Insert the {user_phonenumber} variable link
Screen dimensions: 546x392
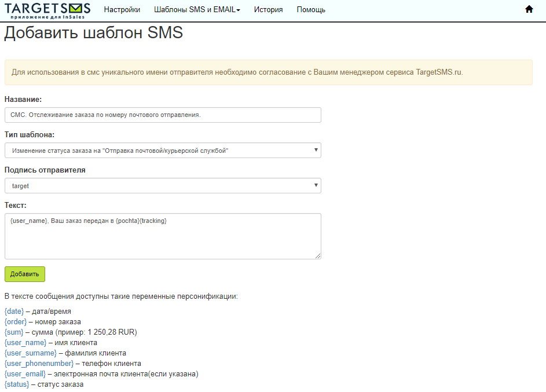click(39, 364)
